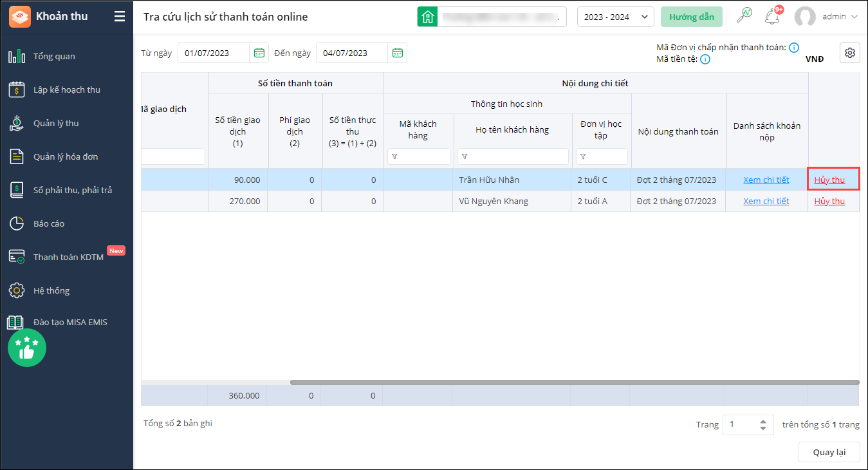Viewport: 868px width, 470px height.
Task: Click the 270.000 amount cell
Action: click(x=238, y=202)
